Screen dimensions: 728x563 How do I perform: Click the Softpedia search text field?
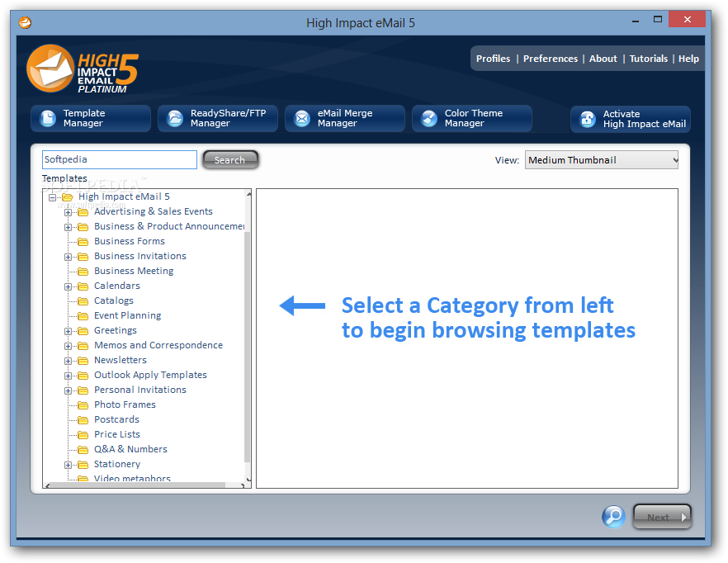120,159
